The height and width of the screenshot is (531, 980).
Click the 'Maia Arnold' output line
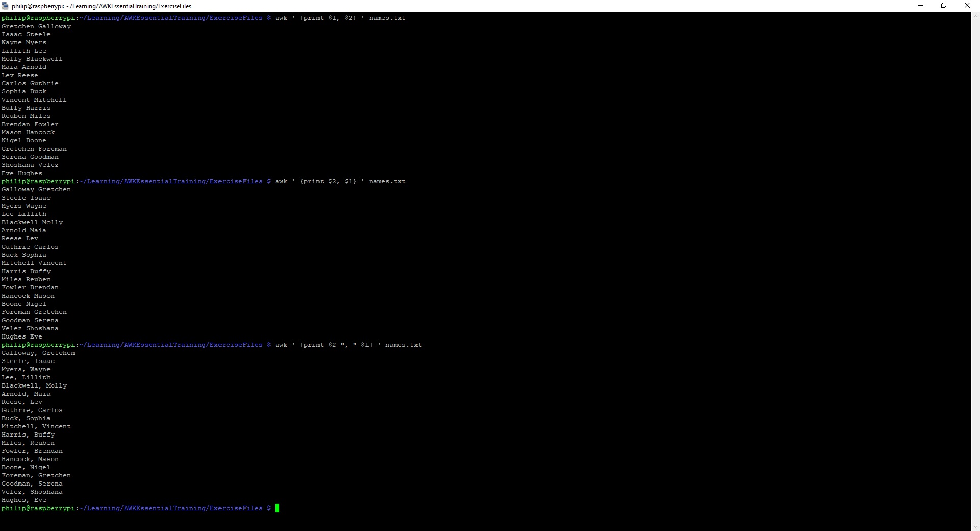tap(24, 67)
